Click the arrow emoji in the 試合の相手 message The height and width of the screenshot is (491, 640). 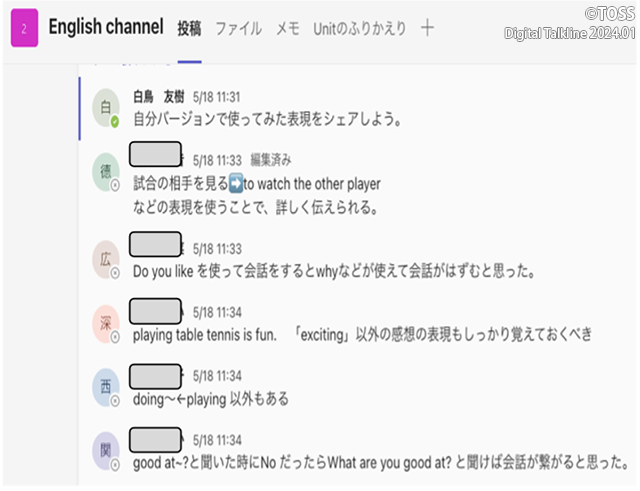pyautogui.click(x=235, y=184)
